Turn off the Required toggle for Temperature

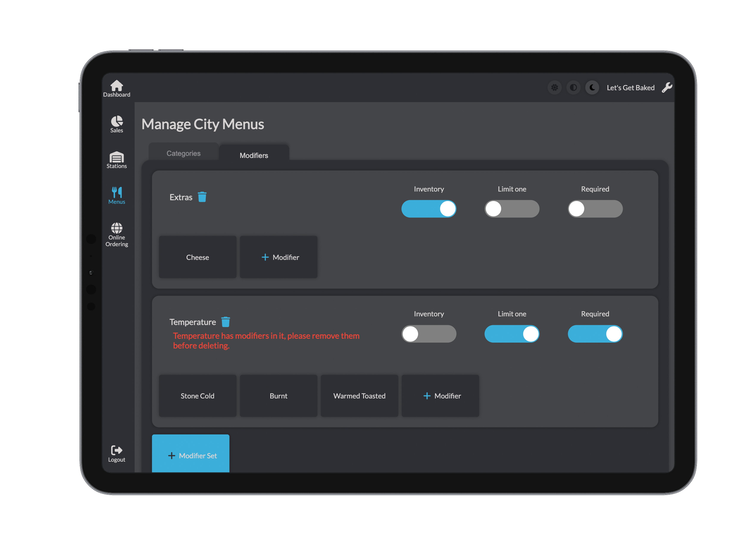point(595,334)
